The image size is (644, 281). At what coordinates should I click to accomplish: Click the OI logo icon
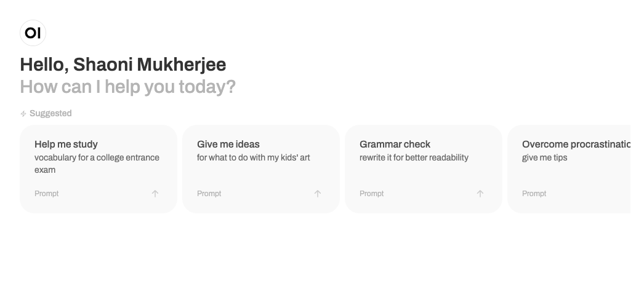[33, 33]
